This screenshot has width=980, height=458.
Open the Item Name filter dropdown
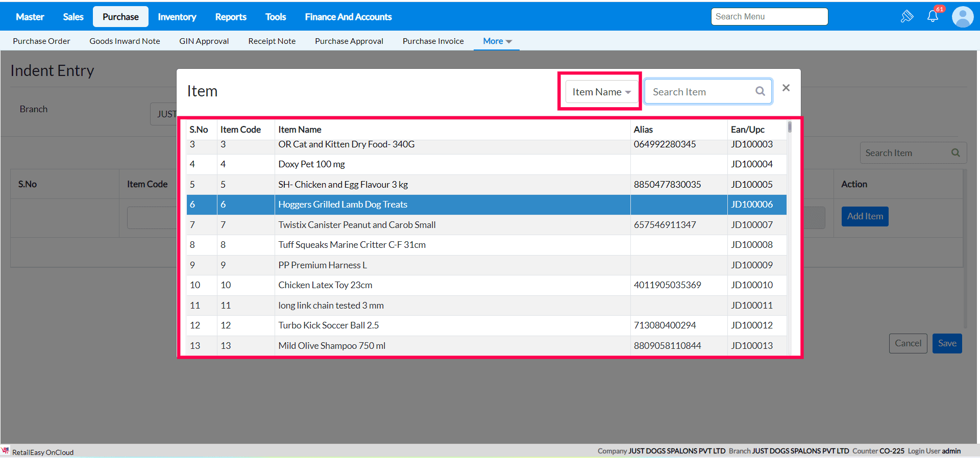click(x=601, y=92)
